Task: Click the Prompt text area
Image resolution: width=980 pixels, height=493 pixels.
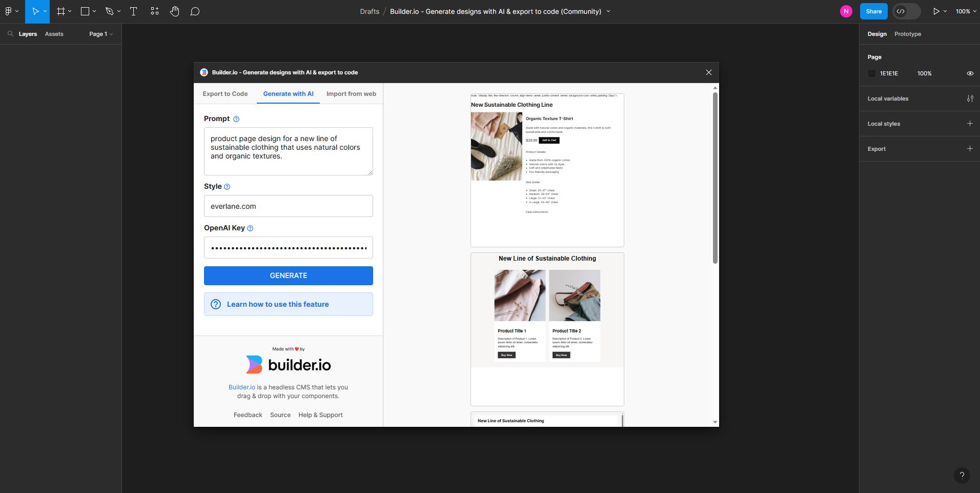Action: 288,151
